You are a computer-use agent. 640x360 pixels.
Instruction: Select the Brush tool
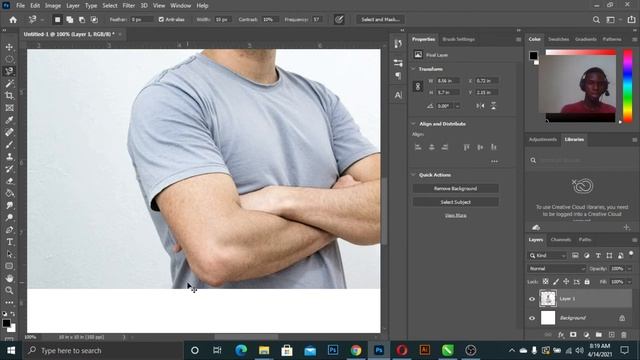[9, 144]
